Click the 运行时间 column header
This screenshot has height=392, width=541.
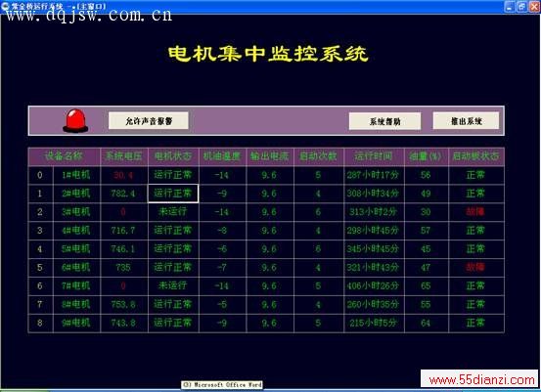coord(374,156)
